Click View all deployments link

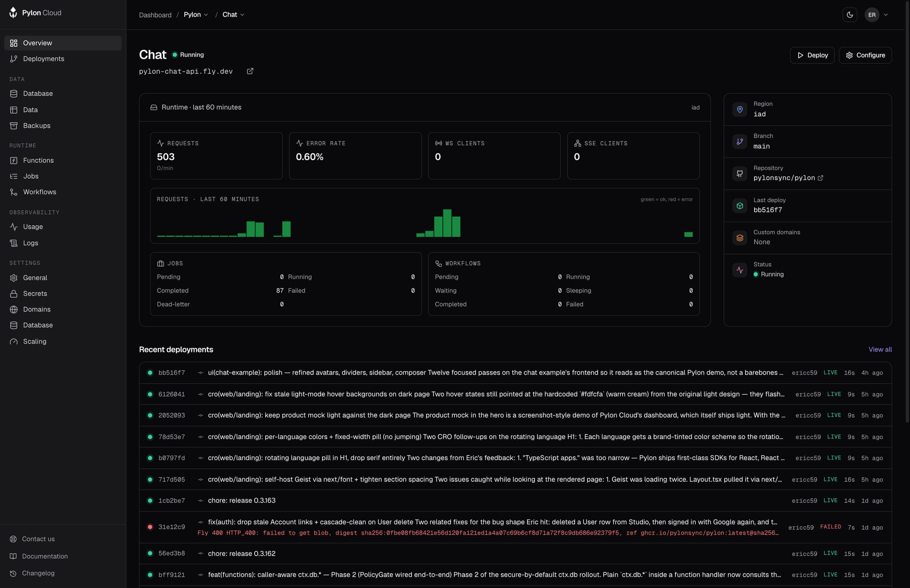click(880, 350)
